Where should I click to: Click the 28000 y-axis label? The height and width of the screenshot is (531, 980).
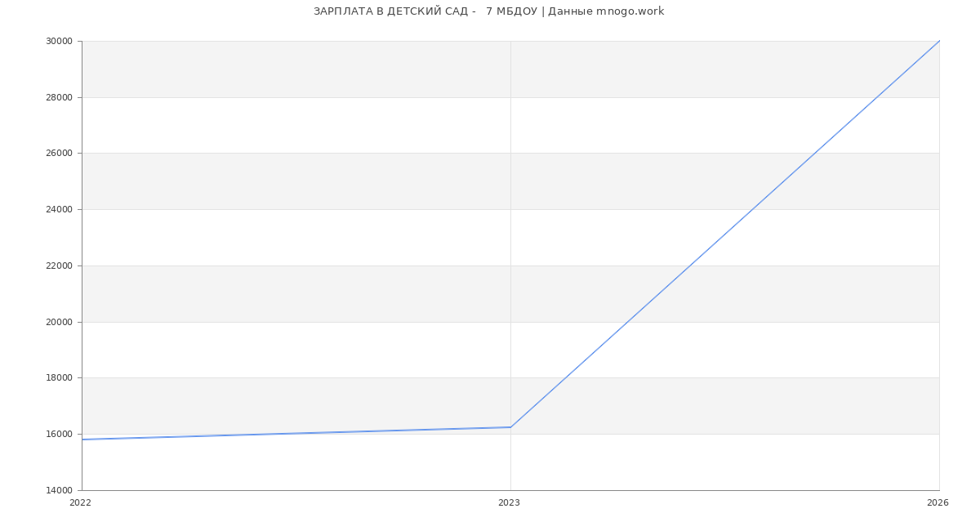[60, 97]
